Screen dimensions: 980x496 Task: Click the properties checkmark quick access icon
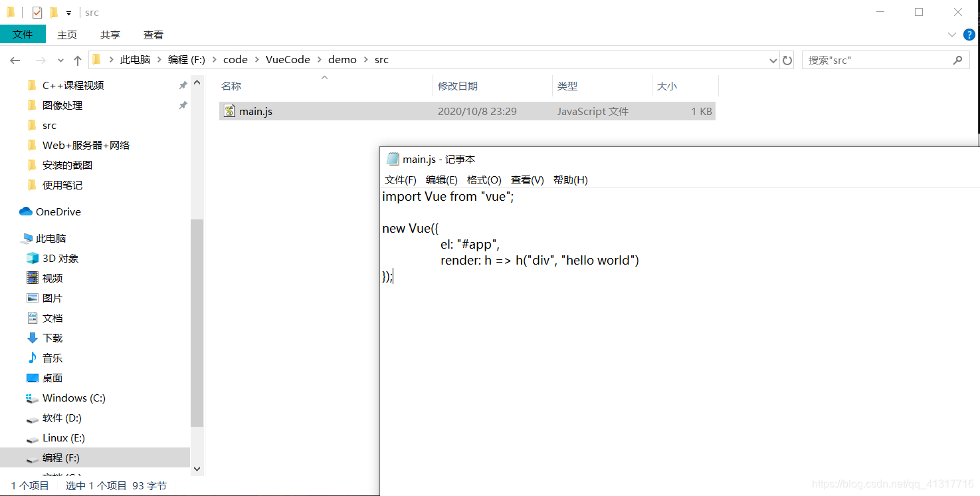coord(37,13)
